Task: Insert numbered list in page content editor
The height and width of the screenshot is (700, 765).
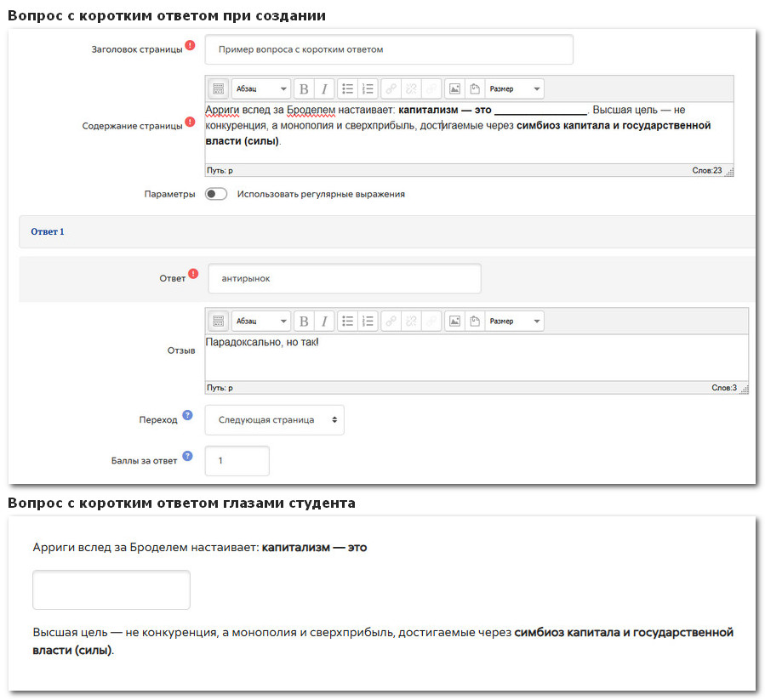Action: (x=368, y=88)
